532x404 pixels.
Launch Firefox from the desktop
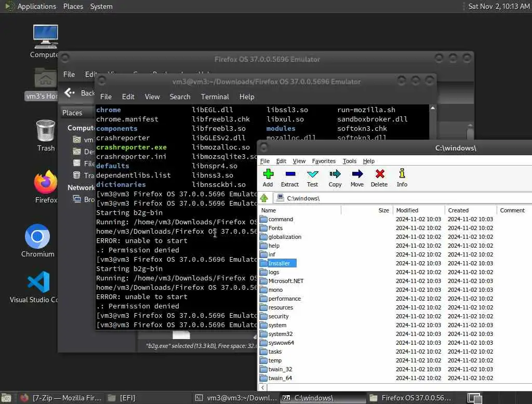[46, 186]
